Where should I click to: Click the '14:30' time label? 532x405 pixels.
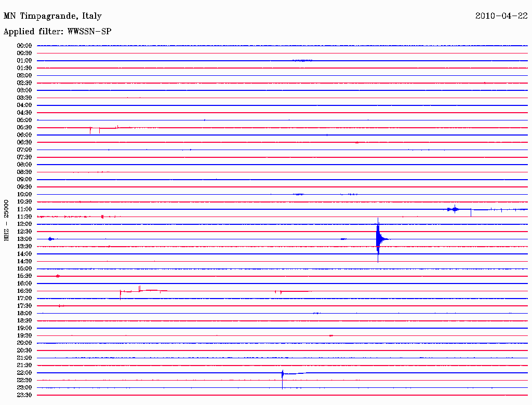(24, 261)
